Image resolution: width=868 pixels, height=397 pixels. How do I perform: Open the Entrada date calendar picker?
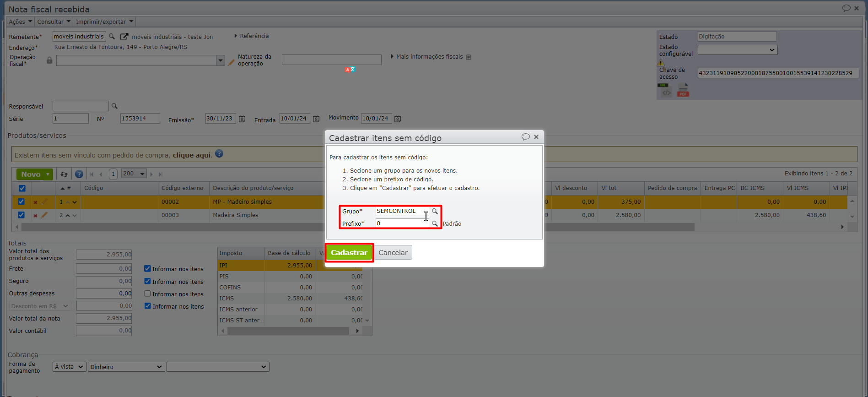(316, 119)
